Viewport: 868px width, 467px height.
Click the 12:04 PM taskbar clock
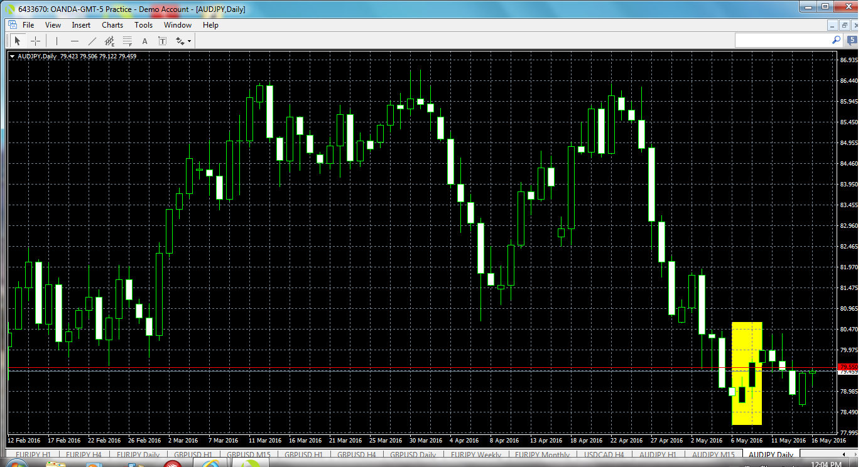(827, 464)
